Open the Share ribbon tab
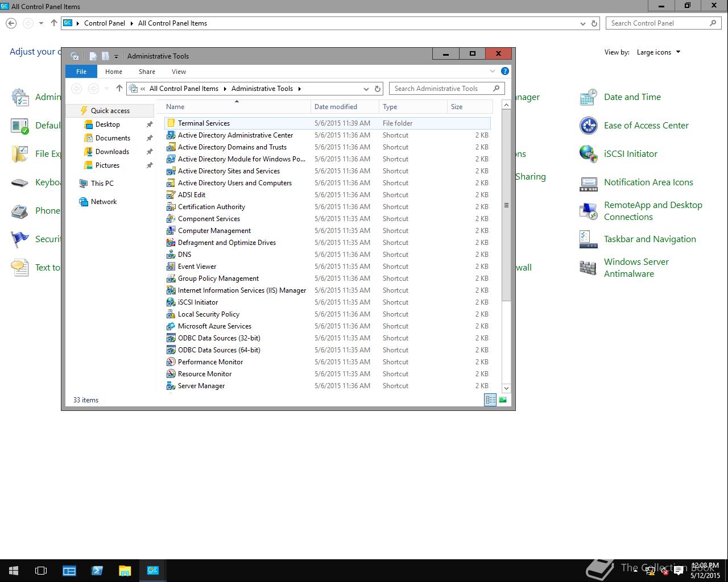Screen dimensions: 728x582 tap(147, 72)
